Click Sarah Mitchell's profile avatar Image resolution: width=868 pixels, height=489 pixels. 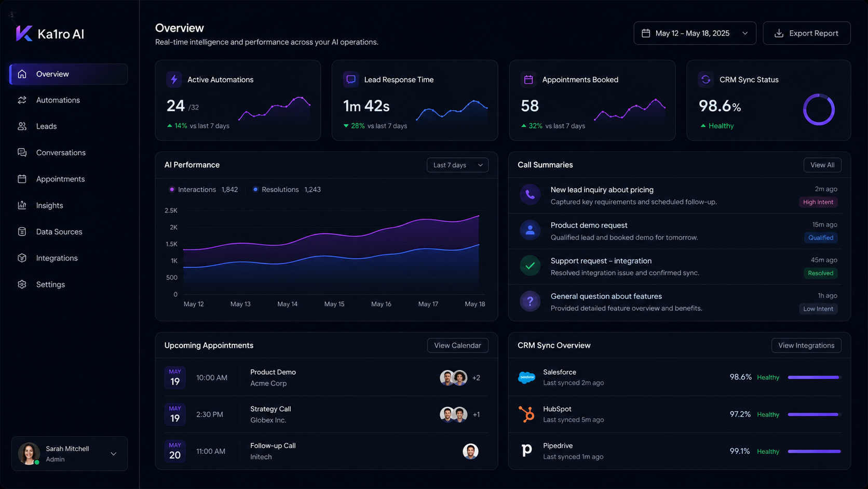click(29, 454)
